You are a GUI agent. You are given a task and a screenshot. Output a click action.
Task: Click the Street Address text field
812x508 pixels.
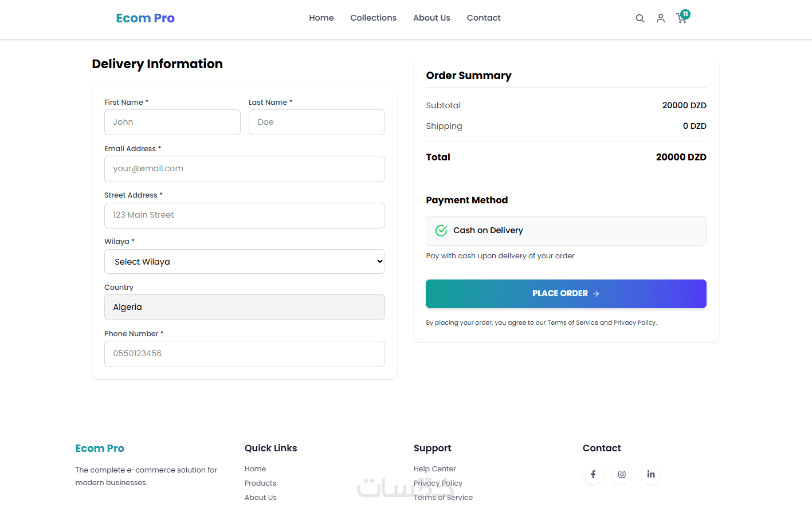(x=244, y=215)
